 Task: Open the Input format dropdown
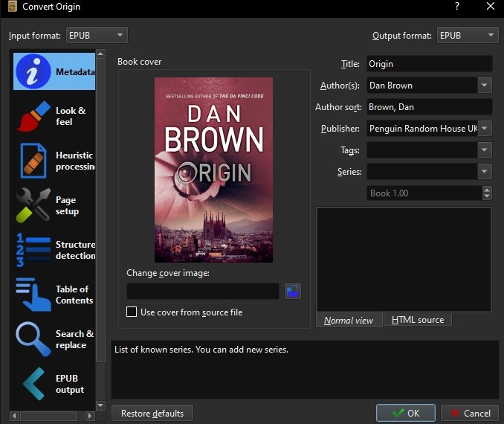(x=97, y=35)
